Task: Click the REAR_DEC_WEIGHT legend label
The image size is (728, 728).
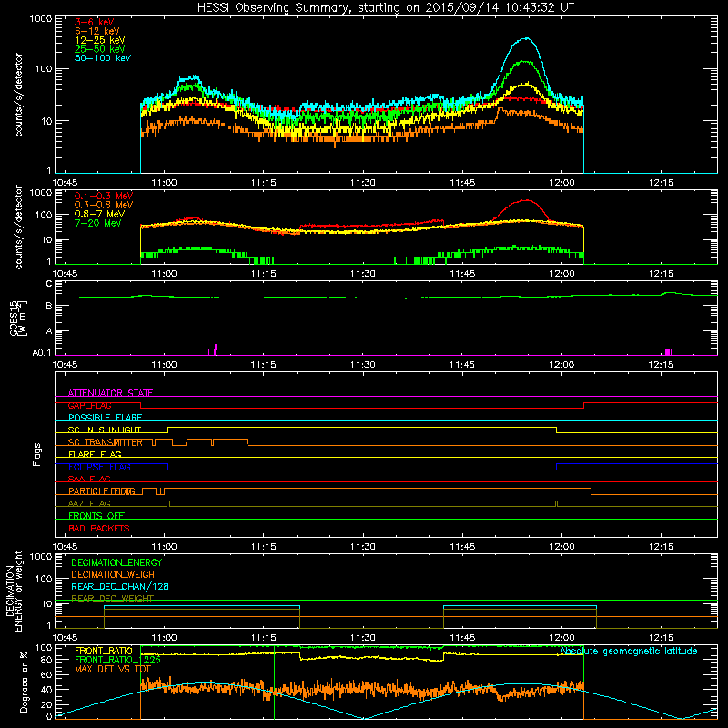Action: coord(112,598)
